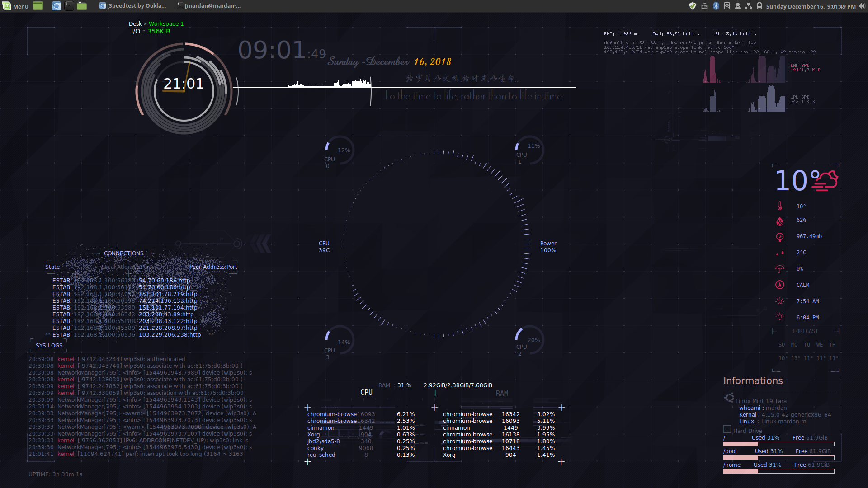Click the battery status tray icon
This screenshot has height=488, width=868.
tap(759, 6)
